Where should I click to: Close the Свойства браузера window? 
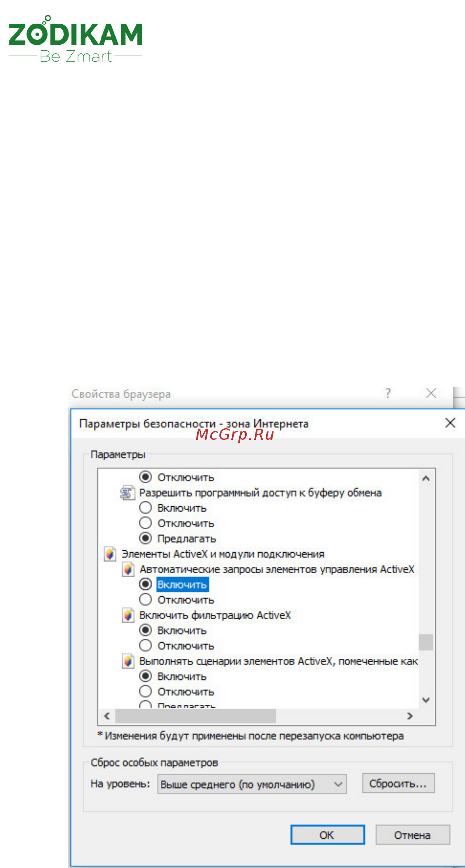click(x=431, y=393)
